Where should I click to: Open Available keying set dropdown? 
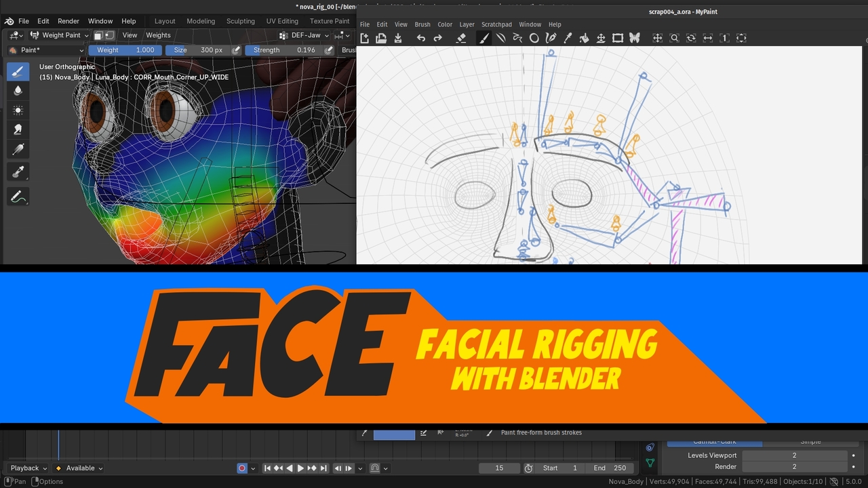click(79, 468)
